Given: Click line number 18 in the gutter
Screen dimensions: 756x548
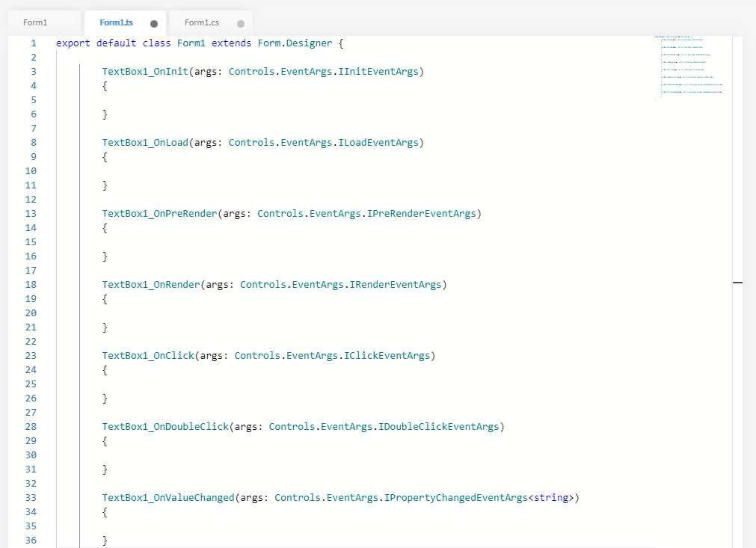Looking at the screenshot, I should click(31, 285).
